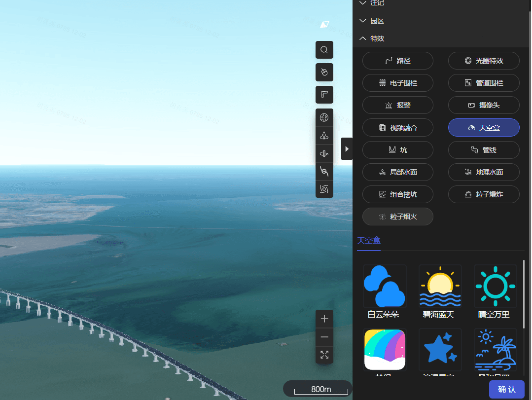Image resolution: width=532 pixels, height=400 pixels.
Task: Click the globe icon in map toolbar
Action: tap(324, 117)
